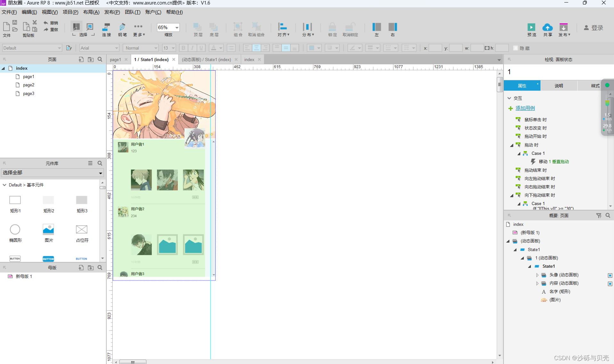Click the Ungroup (取消组合) icon
Image resolution: width=614 pixels, height=364 pixels.
click(x=256, y=27)
